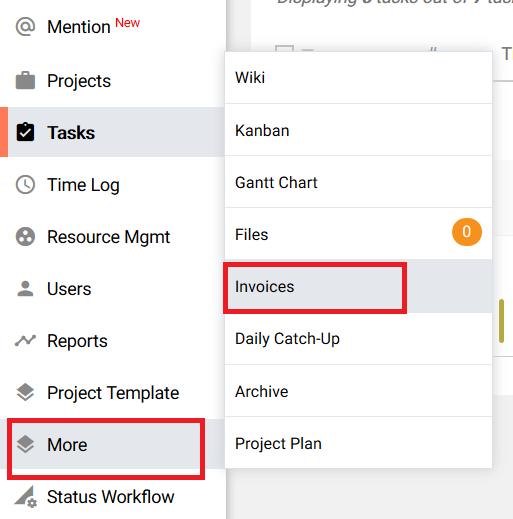
Task: Click the Tasks clipboard check icon
Action: 25,132
